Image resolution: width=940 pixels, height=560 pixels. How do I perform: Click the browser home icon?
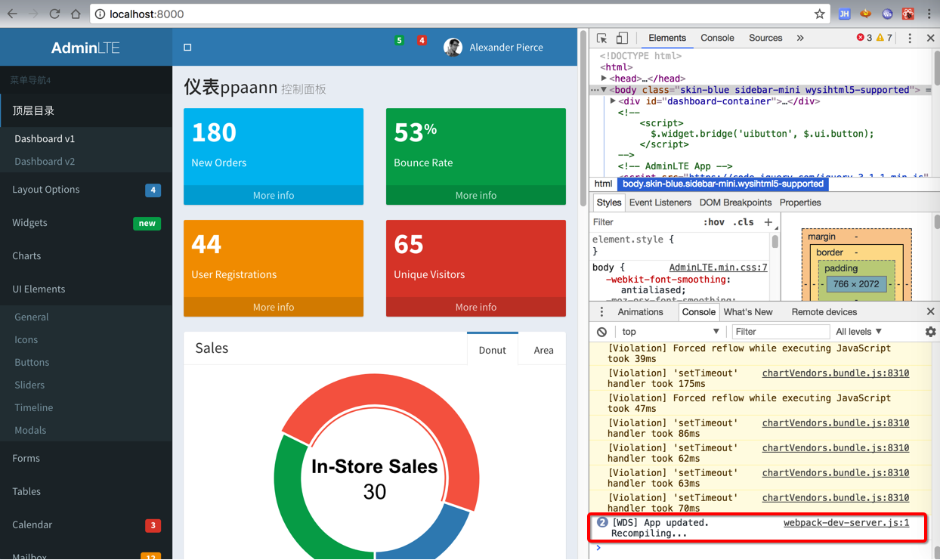(76, 14)
